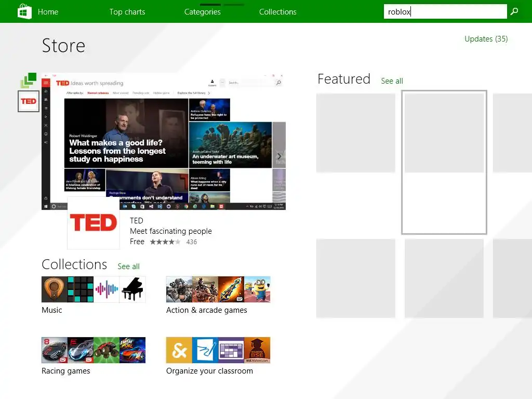The image size is (532, 399).
Task: Select the green stacked-squares spotlight thumbnail
Action: [29, 81]
